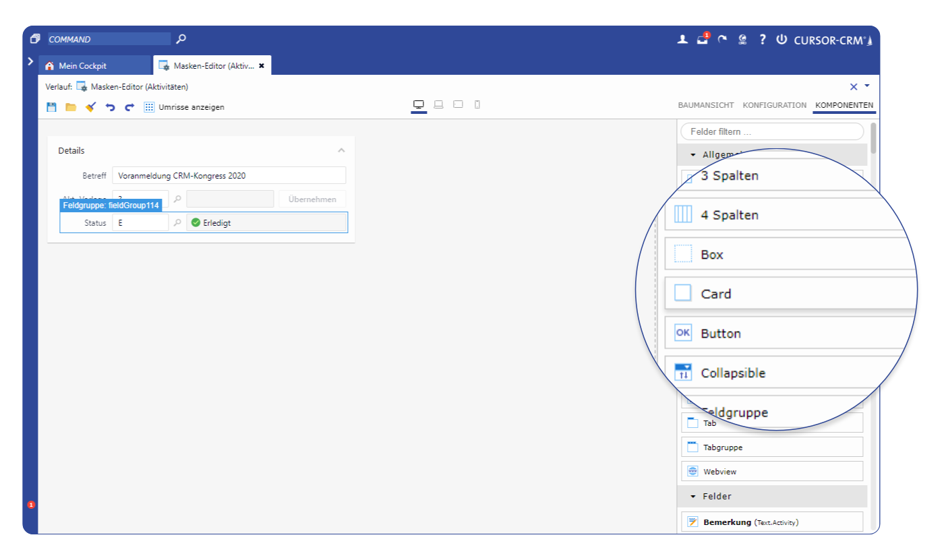Collapse the Allgemein components section

(x=692, y=154)
